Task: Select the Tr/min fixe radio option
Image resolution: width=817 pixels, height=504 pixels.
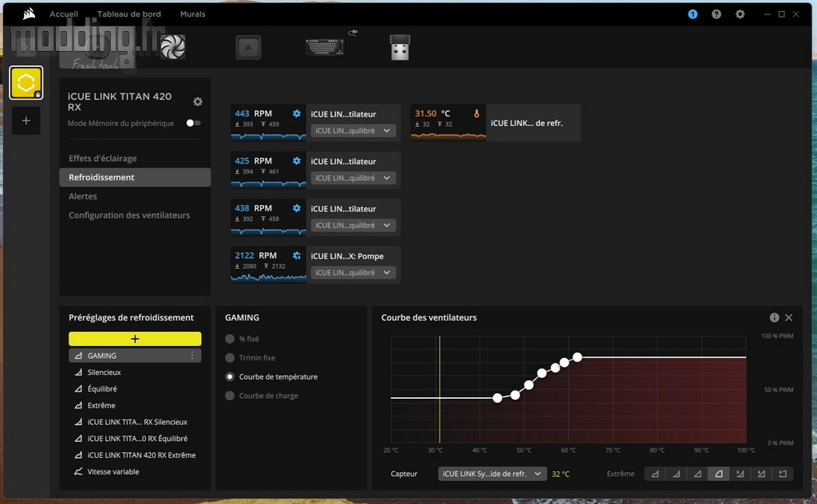Action: 230,358
